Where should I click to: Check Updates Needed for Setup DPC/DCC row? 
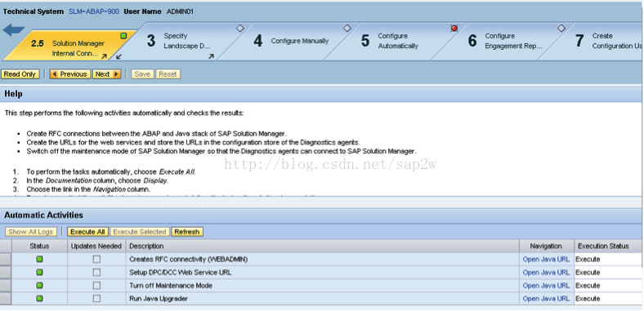tap(96, 273)
